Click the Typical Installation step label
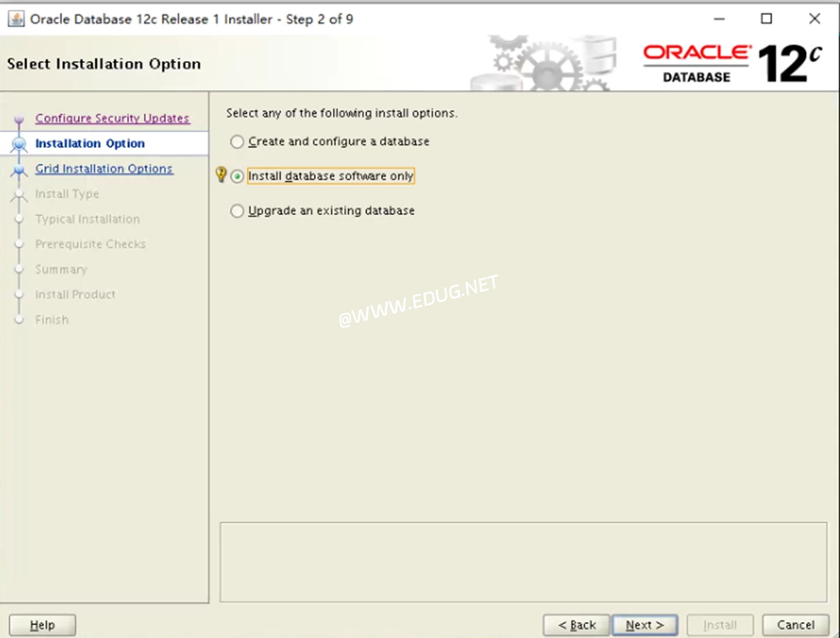 (x=88, y=219)
